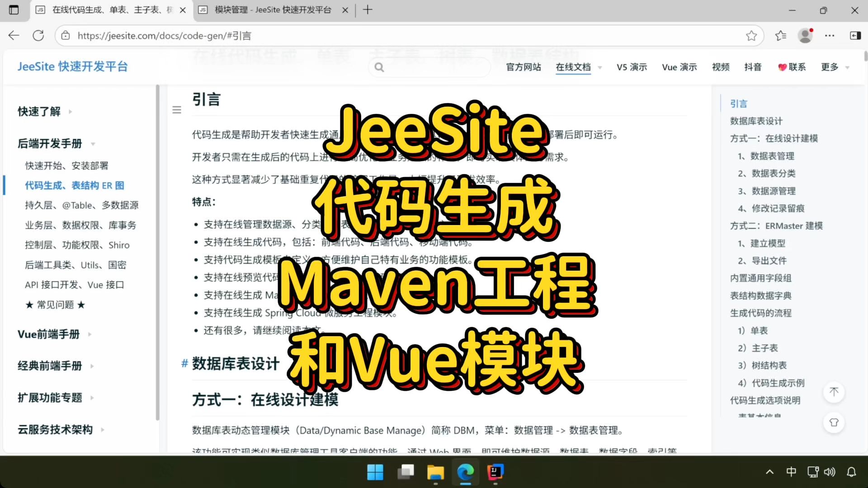Launch IntelliJ IDEA from taskbar
Image resolution: width=868 pixels, height=488 pixels.
[495, 472]
